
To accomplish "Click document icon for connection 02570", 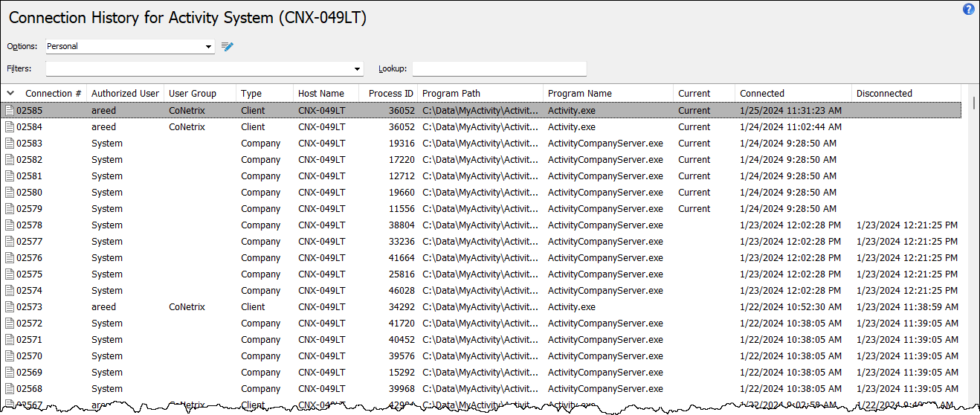I will [10, 356].
